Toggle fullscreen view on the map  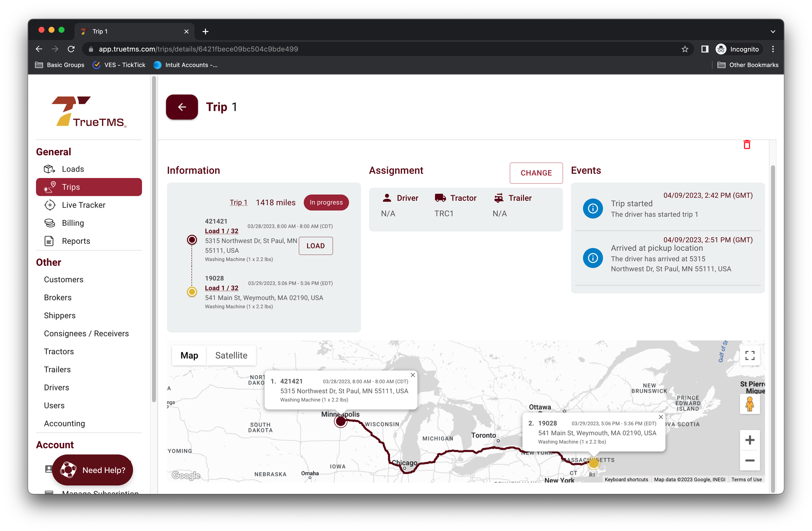pos(750,355)
